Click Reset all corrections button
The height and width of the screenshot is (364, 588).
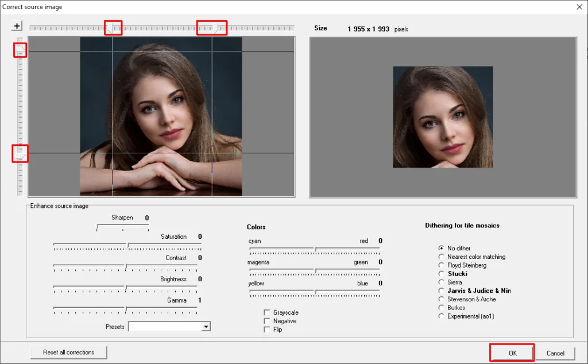point(69,353)
